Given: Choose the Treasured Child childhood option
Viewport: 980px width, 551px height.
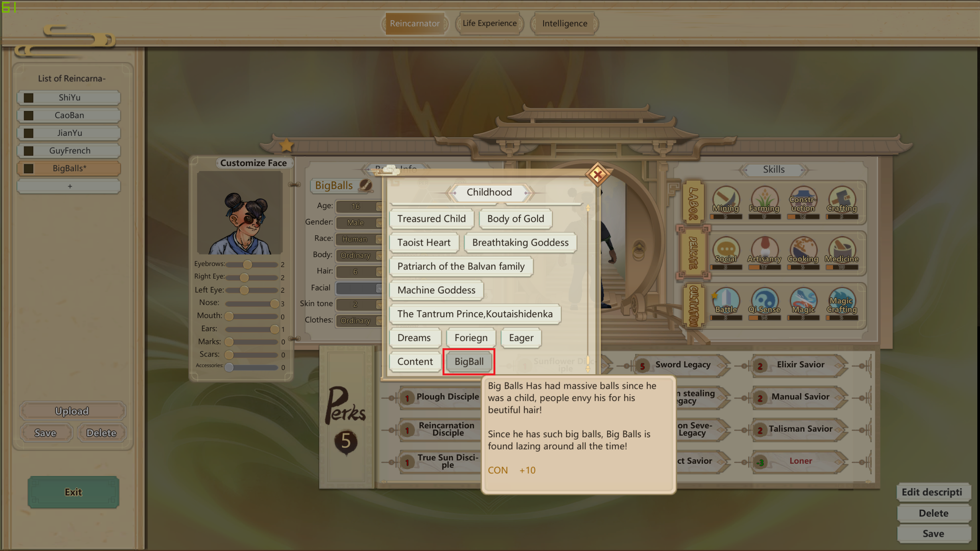Looking at the screenshot, I should coord(431,218).
